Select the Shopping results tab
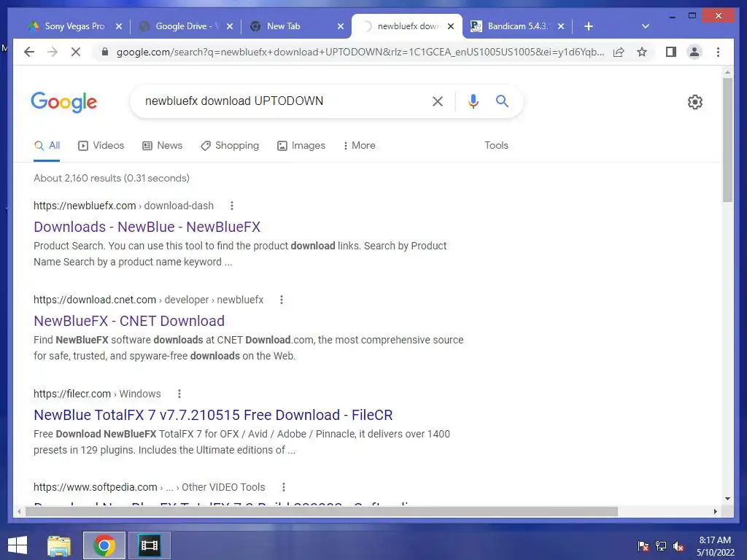The width and height of the screenshot is (747, 560). [x=230, y=145]
